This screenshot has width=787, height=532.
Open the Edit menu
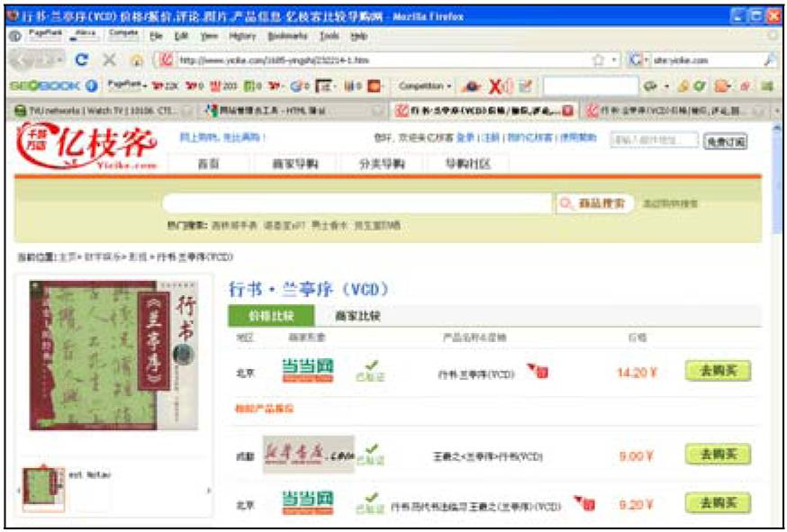181,36
